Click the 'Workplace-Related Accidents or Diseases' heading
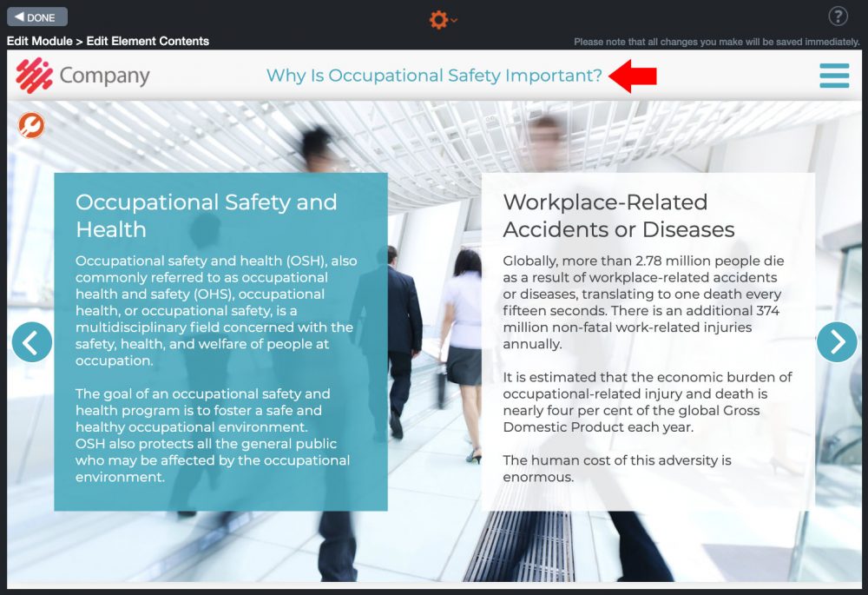 [618, 215]
